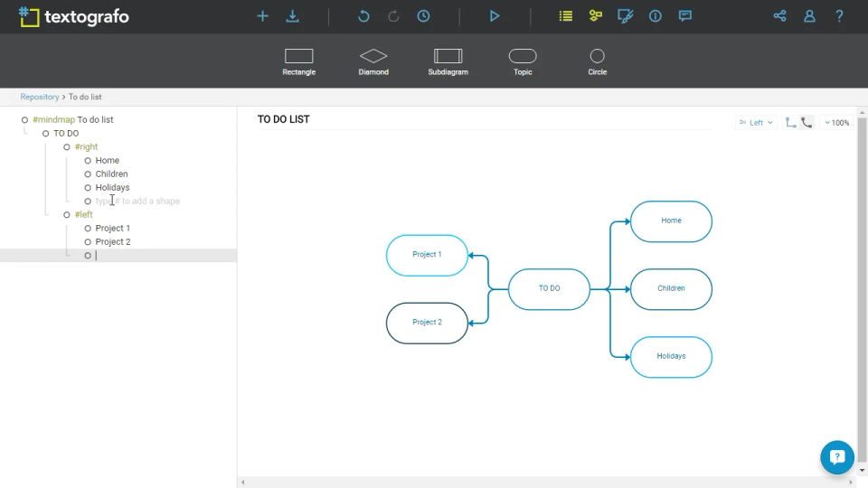Click the download icon in top toolbar
868x488 pixels.
tap(292, 16)
